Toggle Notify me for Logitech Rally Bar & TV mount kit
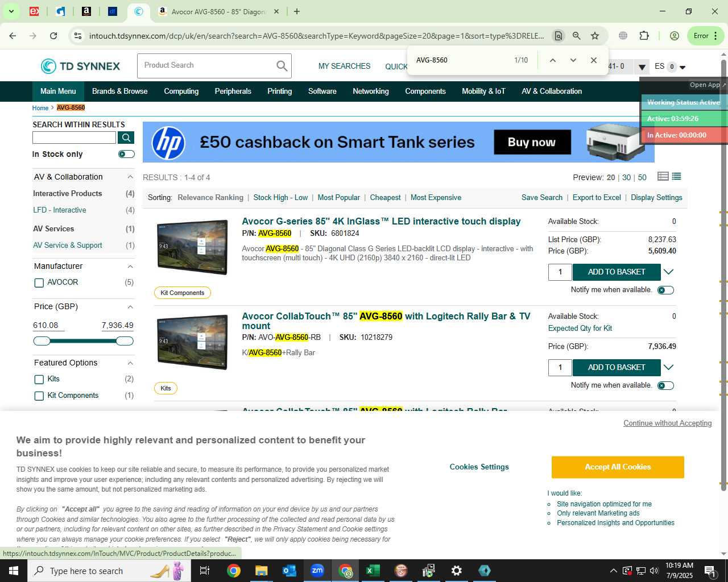This screenshot has height=582, width=728. click(x=665, y=385)
